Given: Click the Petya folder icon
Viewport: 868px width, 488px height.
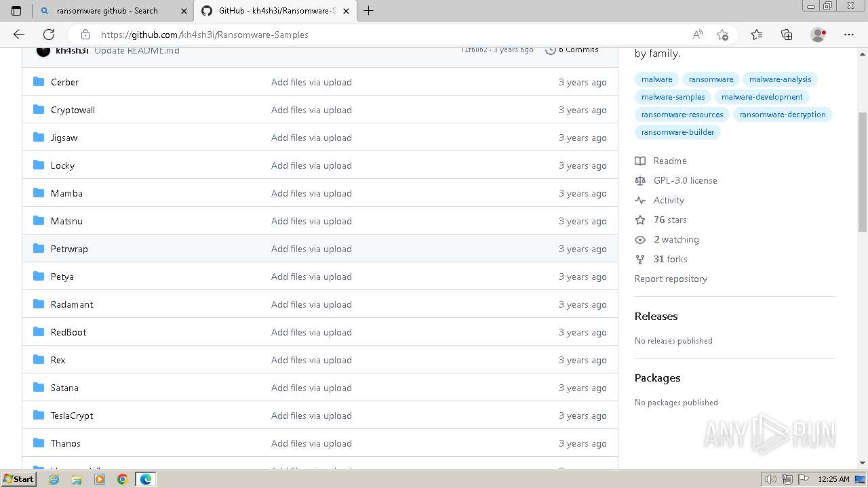Looking at the screenshot, I should [x=39, y=277].
